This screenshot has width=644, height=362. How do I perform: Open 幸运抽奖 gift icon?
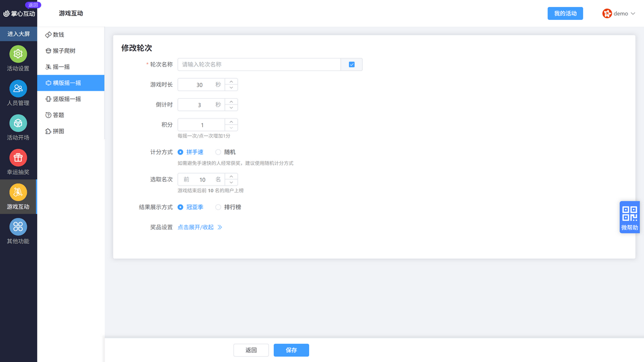click(18, 158)
